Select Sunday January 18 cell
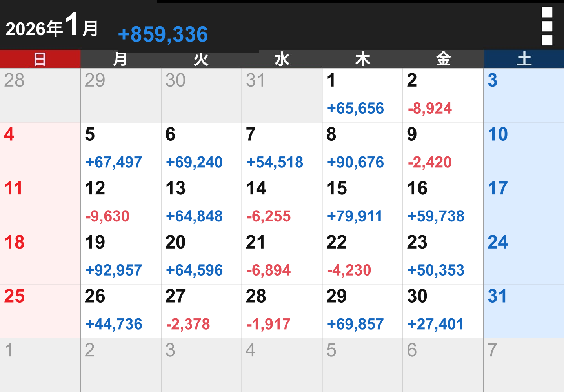 pyautogui.click(x=40, y=257)
